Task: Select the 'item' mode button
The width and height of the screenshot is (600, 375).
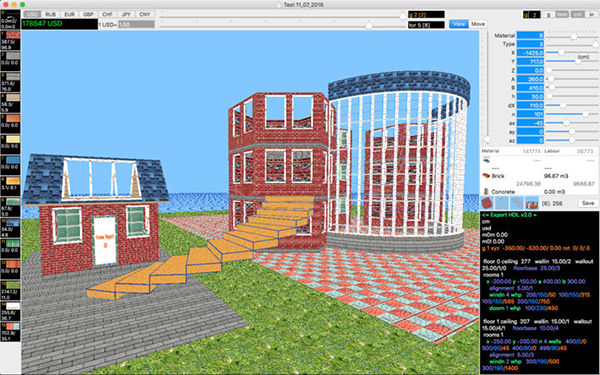Action: (562, 14)
